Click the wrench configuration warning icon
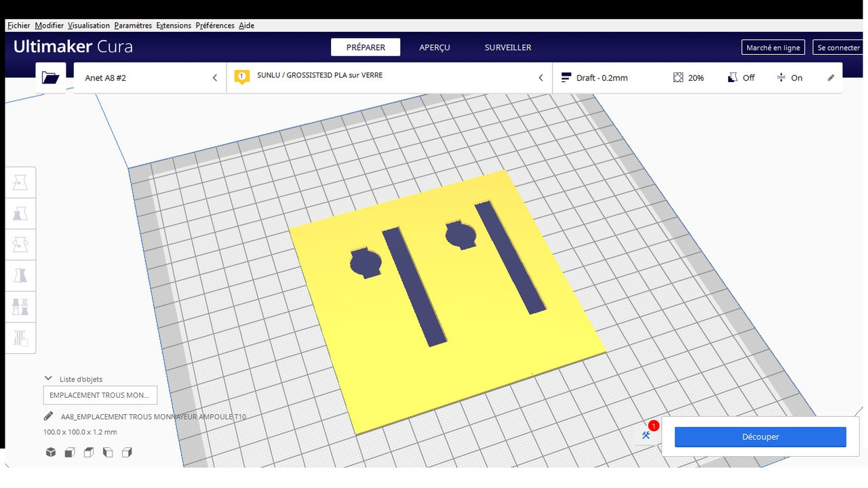 646,434
